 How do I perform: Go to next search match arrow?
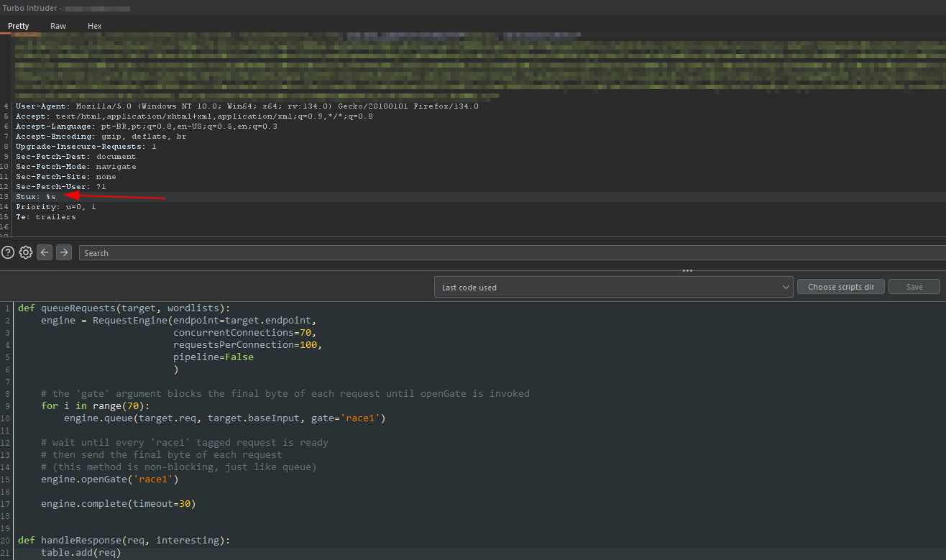[64, 252]
